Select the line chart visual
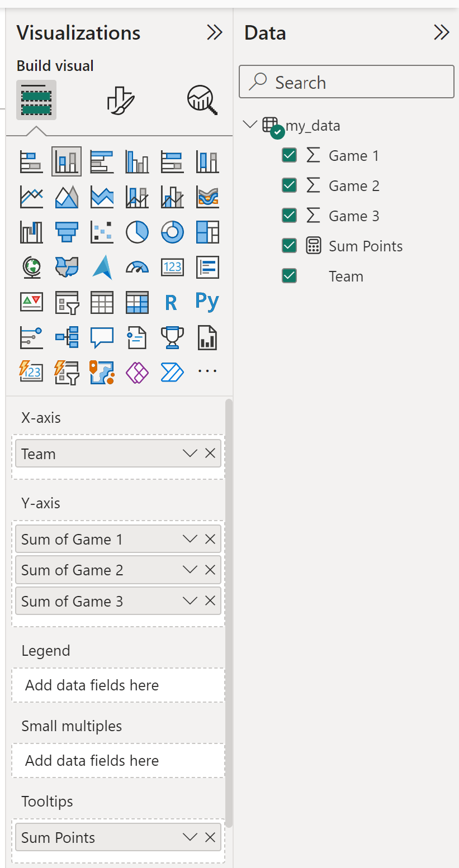 pyautogui.click(x=31, y=197)
